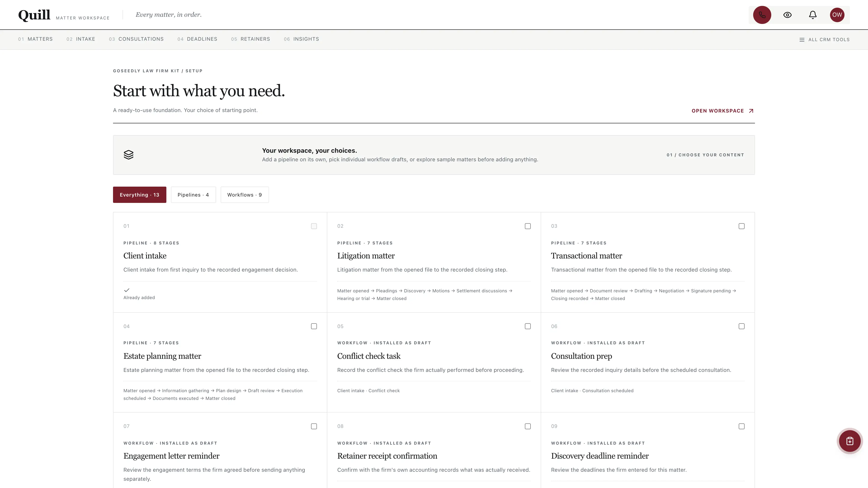Click the Consultation prep title

(x=581, y=356)
